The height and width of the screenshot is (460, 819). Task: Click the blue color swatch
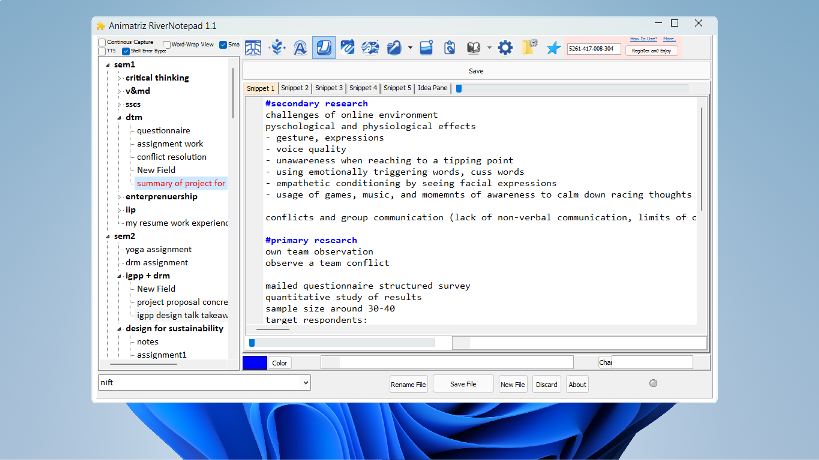coord(255,363)
